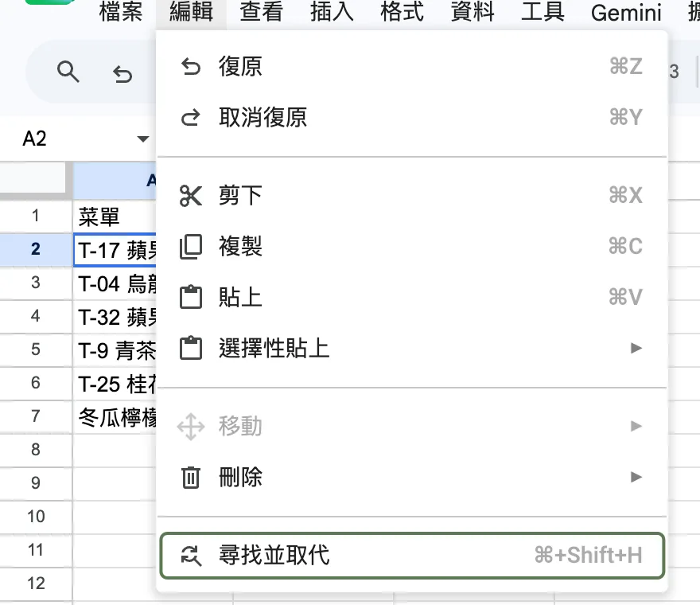Select 複製 menu entry
700x605 pixels.
pos(412,247)
